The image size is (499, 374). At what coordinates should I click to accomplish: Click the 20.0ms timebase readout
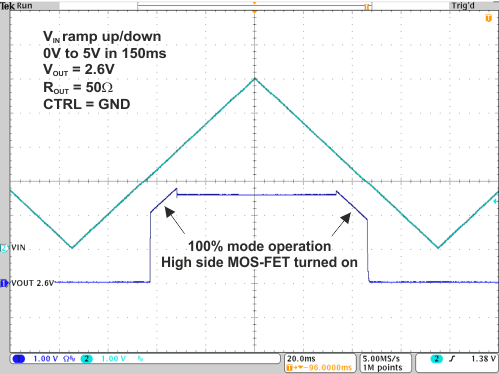coord(301,359)
